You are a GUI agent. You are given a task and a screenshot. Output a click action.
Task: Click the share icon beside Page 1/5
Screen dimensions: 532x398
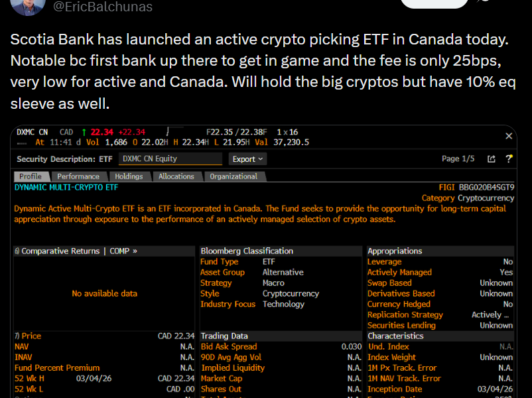(491, 159)
